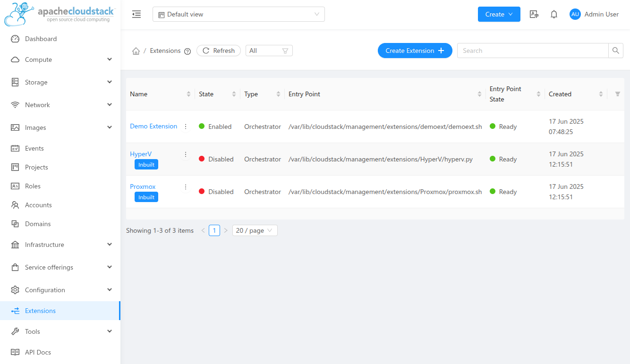Sort by Entry Point State column
Viewport: 630px width, 364px height.
tap(538, 94)
